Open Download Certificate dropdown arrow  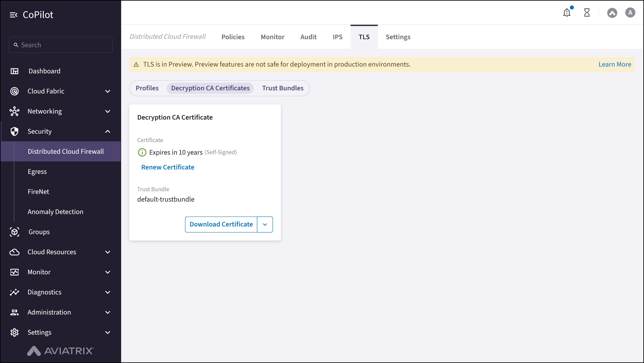pos(265,224)
